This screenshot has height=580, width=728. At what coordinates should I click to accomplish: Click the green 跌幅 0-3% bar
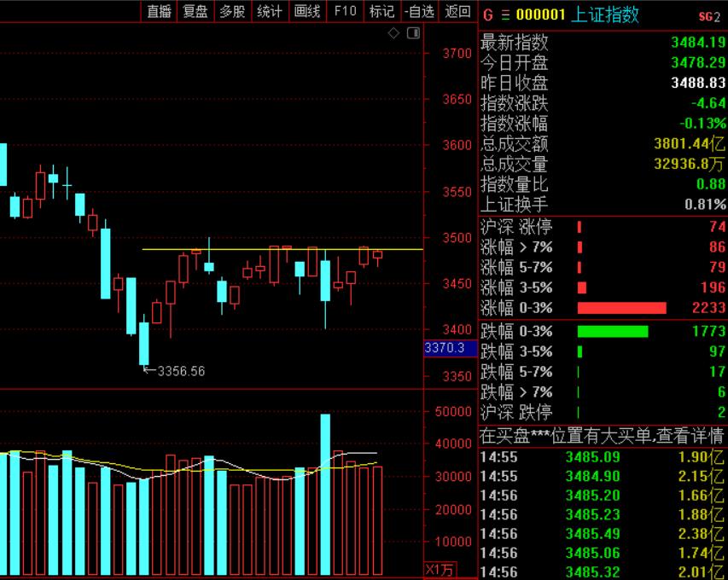[613, 331]
